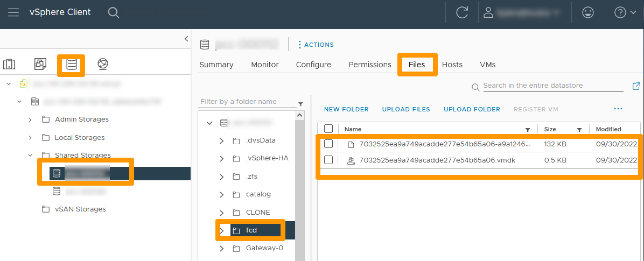
Task: Switch to Hosts and Clusters inventory view
Action: (x=9, y=64)
